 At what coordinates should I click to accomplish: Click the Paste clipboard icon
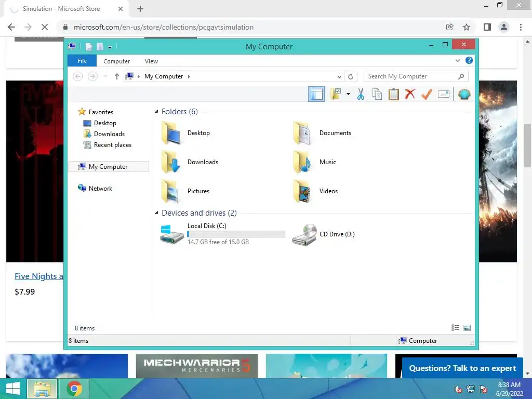click(x=394, y=94)
